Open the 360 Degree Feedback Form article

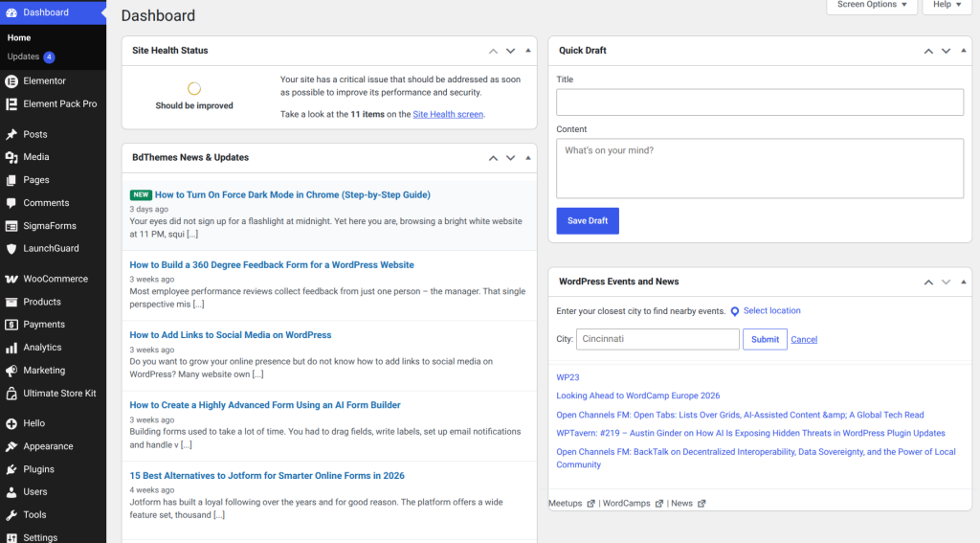click(x=271, y=265)
